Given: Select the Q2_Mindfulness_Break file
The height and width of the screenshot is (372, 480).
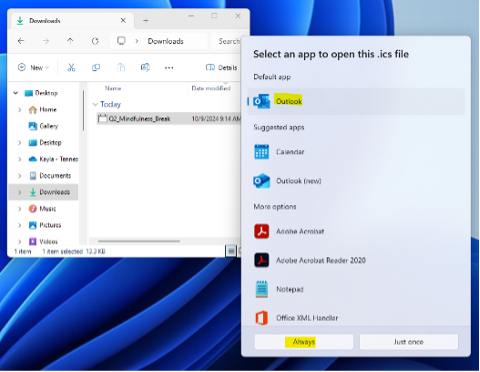Looking at the screenshot, I should [x=139, y=119].
